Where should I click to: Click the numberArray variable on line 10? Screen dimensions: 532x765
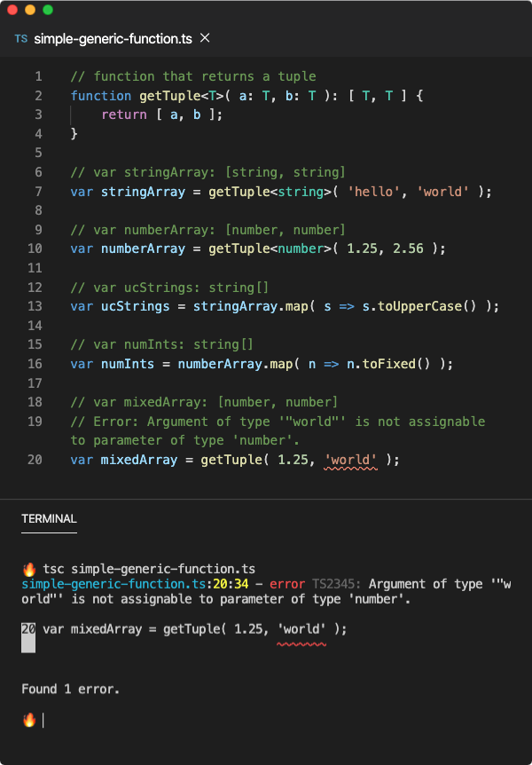point(144,248)
